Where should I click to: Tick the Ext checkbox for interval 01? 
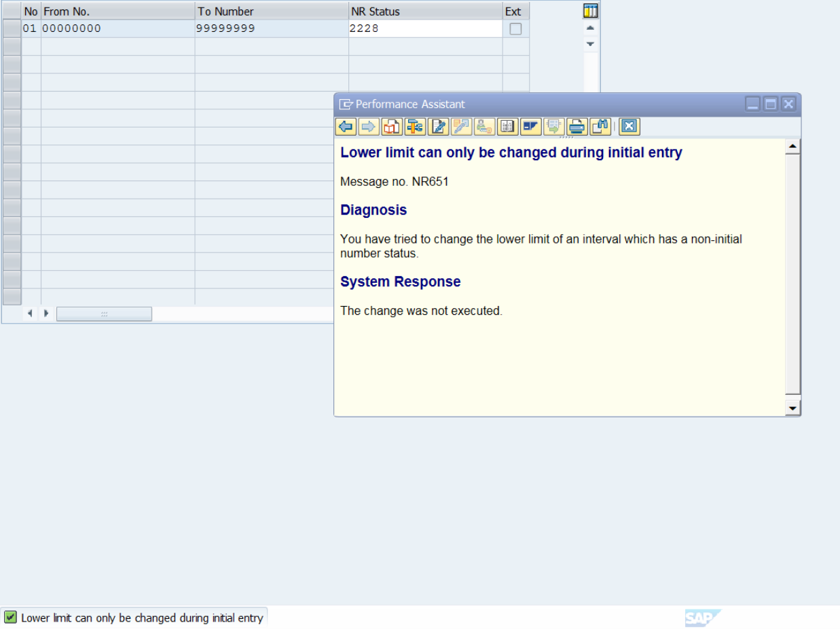point(516,28)
